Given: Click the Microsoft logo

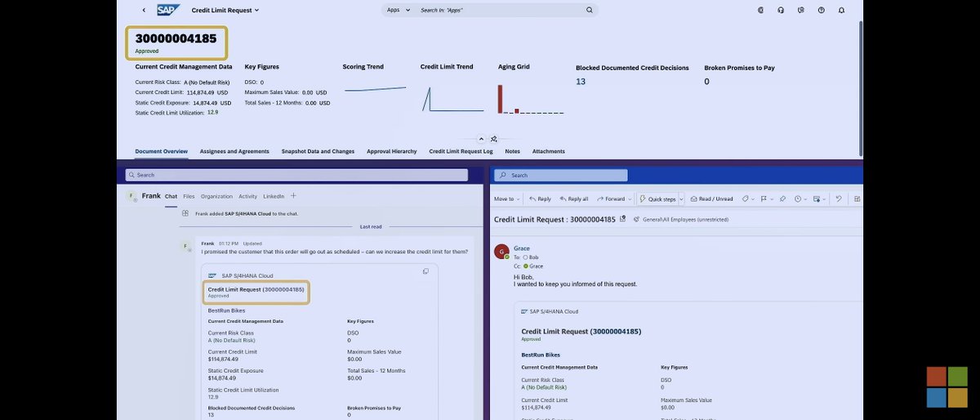Looking at the screenshot, I should 947,386.
